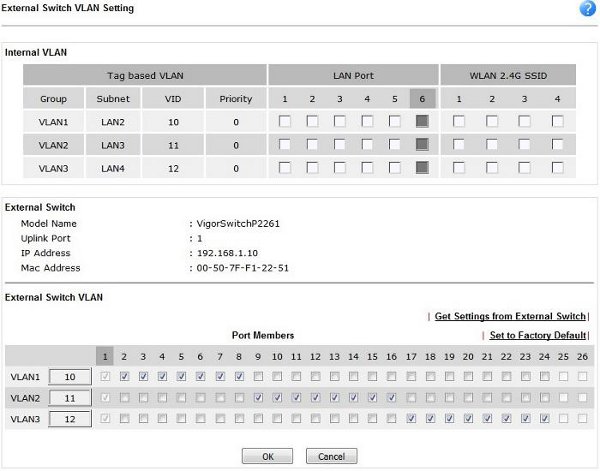Click VID 10 in the Internal VLAN table
This screenshot has height=471, width=600.
(x=173, y=122)
